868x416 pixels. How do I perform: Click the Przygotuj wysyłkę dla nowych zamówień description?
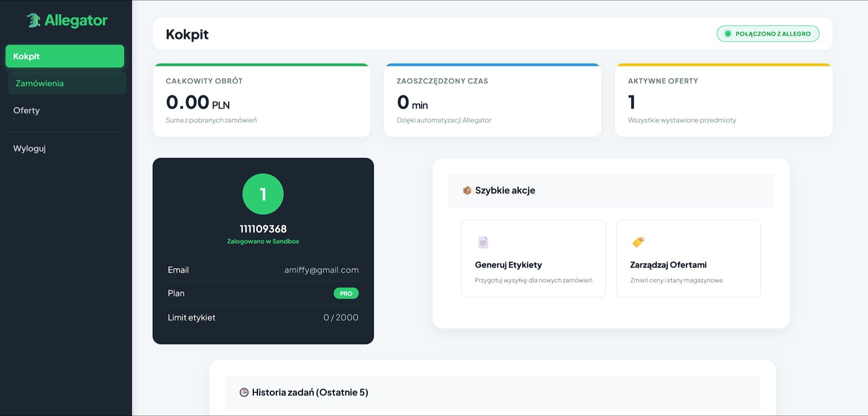(533, 280)
